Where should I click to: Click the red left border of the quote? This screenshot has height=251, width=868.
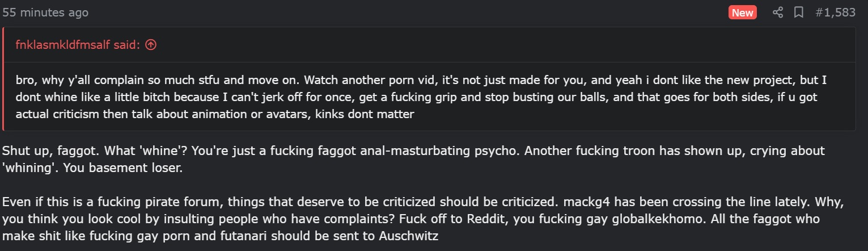[x=3, y=79]
